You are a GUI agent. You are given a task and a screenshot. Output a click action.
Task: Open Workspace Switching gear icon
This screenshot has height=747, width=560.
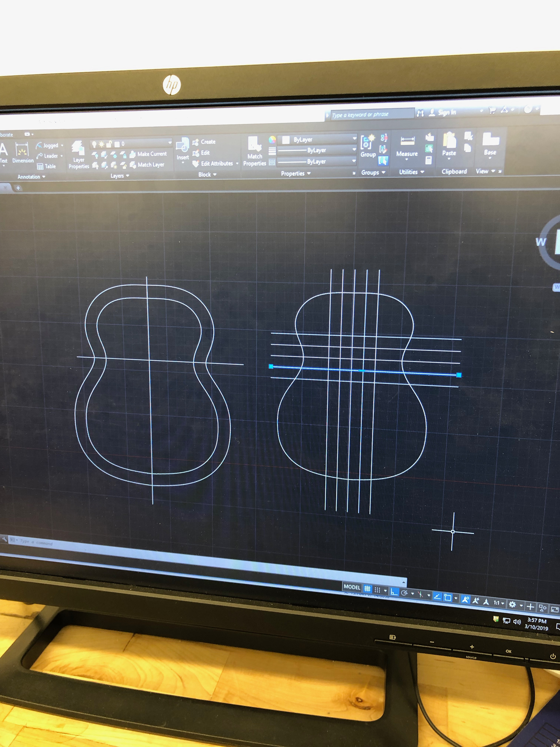point(512,604)
